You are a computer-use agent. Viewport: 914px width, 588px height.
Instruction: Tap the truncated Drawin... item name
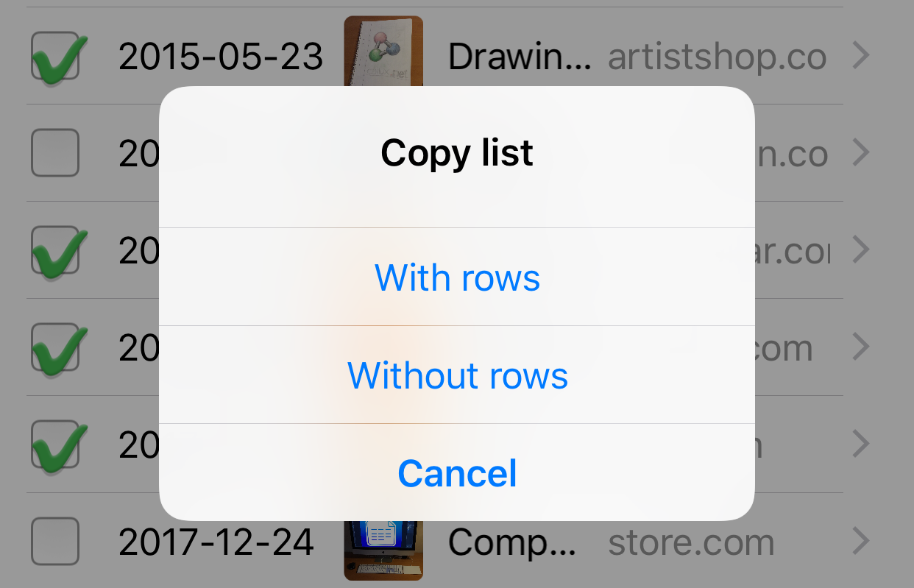tap(520, 57)
